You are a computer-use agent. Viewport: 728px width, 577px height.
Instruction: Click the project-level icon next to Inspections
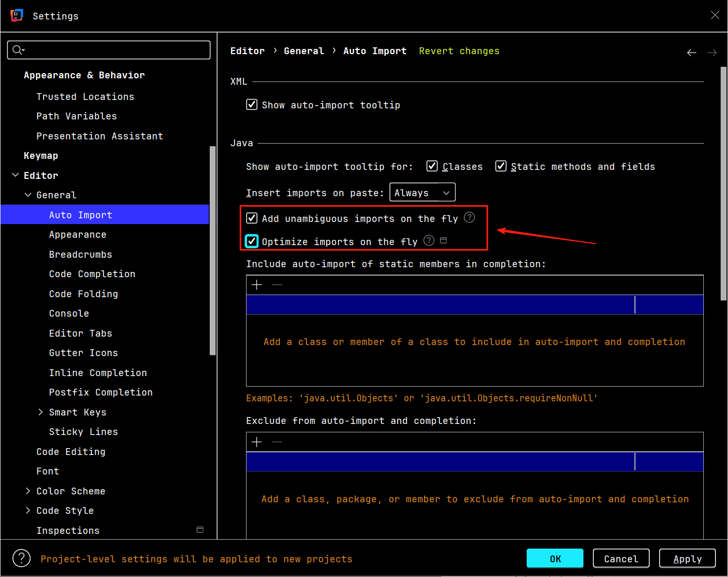click(x=200, y=530)
